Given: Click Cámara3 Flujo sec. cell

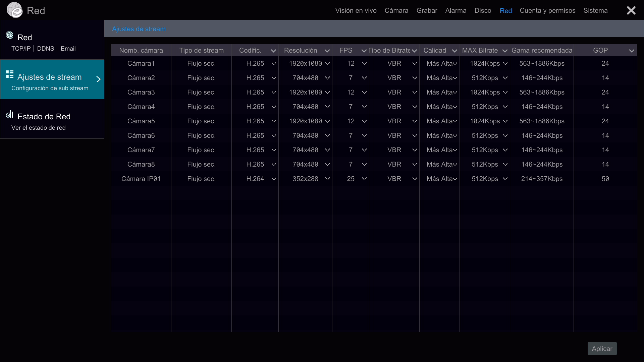Looking at the screenshot, I should (201, 92).
